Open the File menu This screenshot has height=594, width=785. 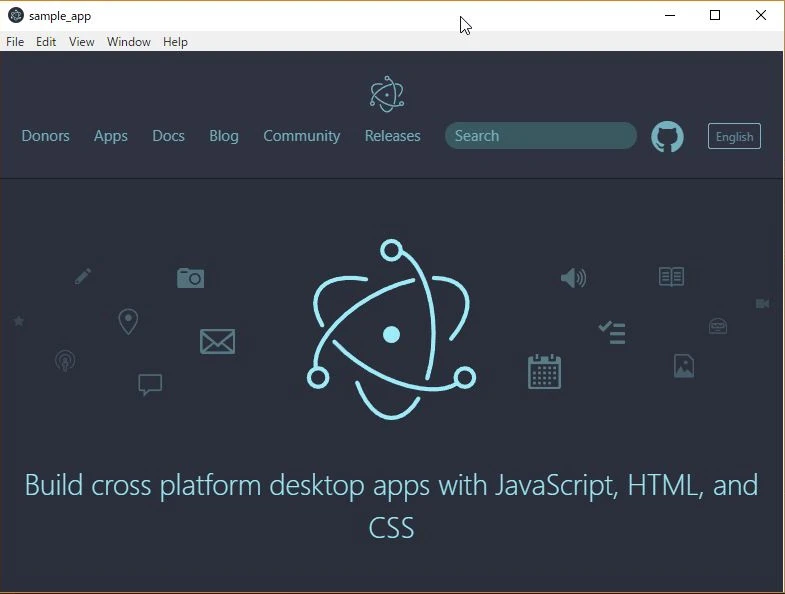click(15, 42)
